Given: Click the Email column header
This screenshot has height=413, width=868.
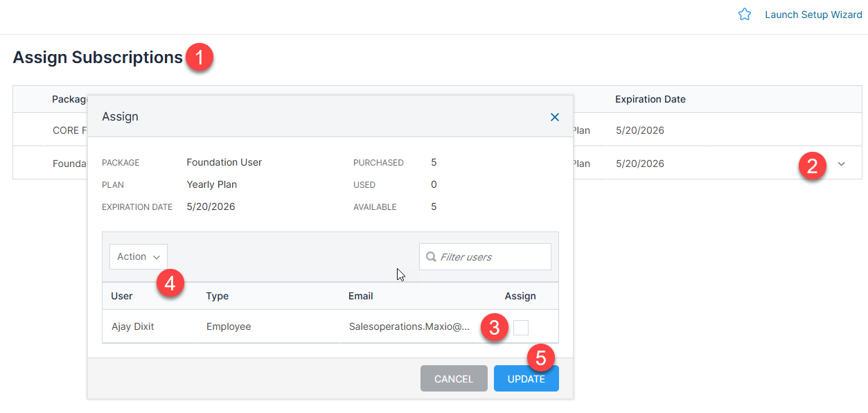Looking at the screenshot, I should 361,296.
